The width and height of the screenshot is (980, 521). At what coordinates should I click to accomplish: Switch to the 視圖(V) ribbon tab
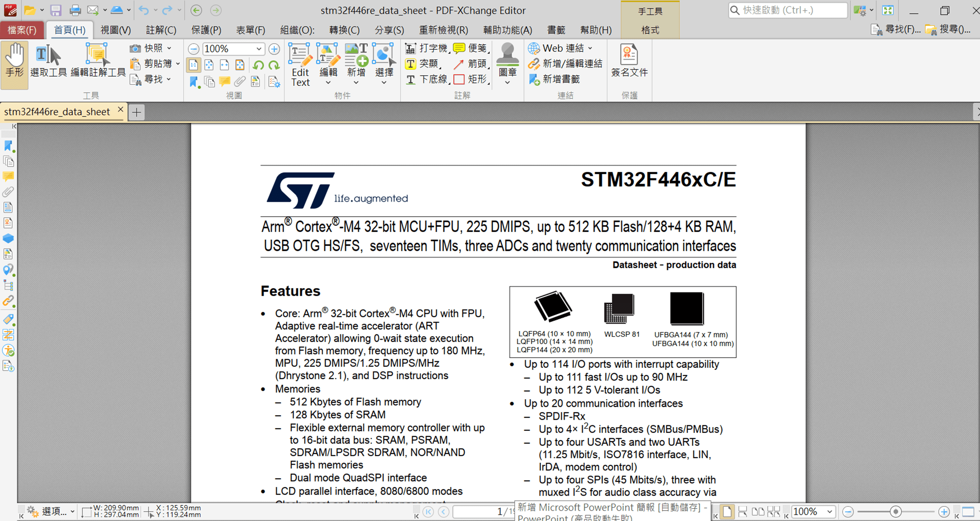(x=115, y=30)
